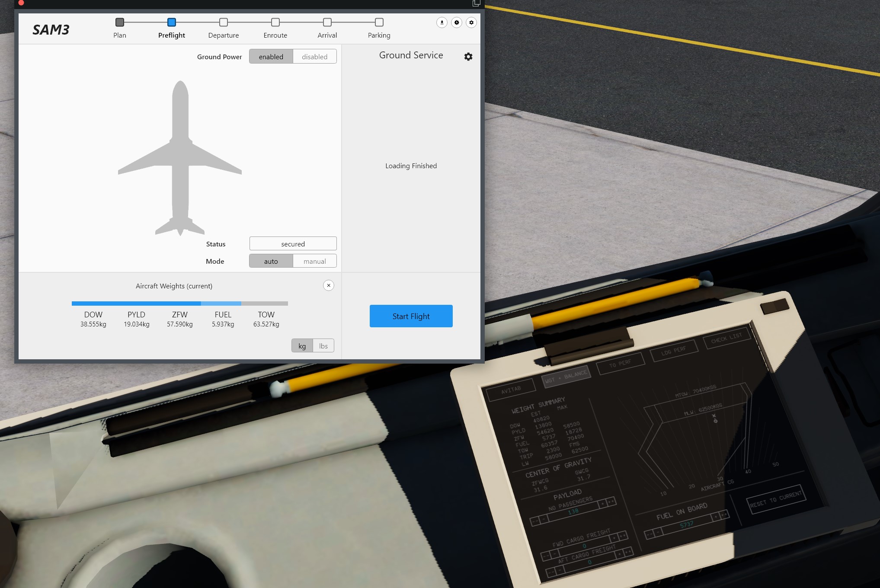Click the SAM3 logo
This screenshot has height=588, width=880.
coord(51,29)
